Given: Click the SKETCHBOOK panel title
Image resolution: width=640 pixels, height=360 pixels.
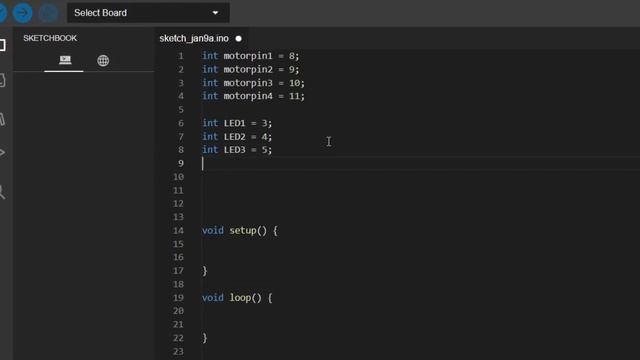Looking at the screenshot, I should tap(50, 38).
